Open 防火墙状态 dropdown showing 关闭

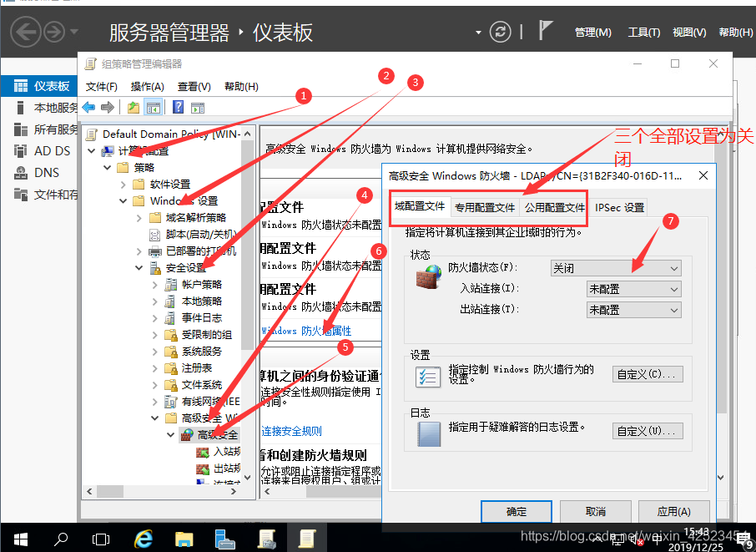coord(616,268)
